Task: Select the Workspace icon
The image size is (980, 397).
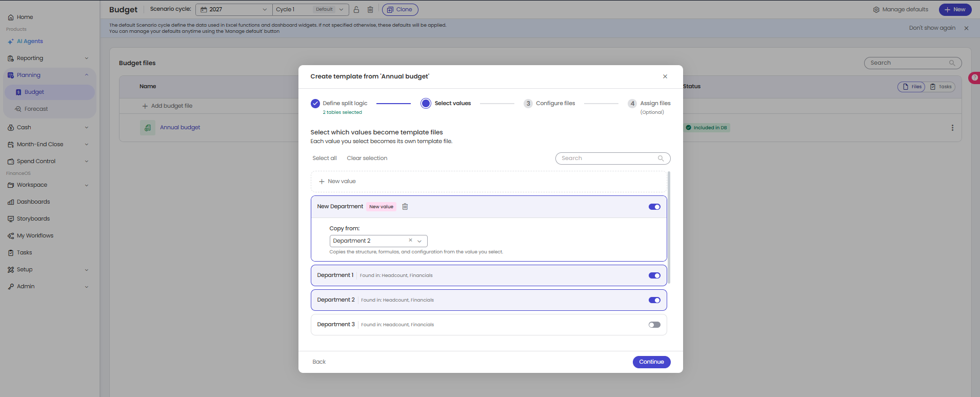Action: (11, 185)
